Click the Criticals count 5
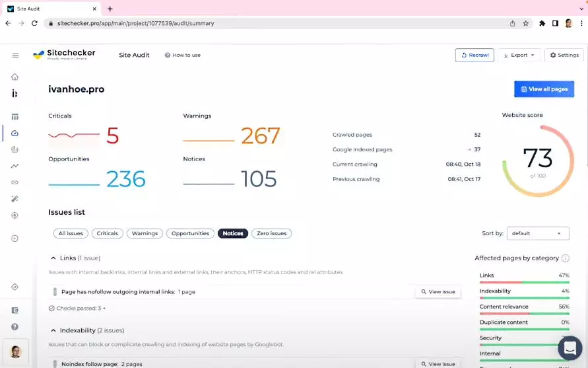The height and width of the screenshot is (368, 588). 112,135
